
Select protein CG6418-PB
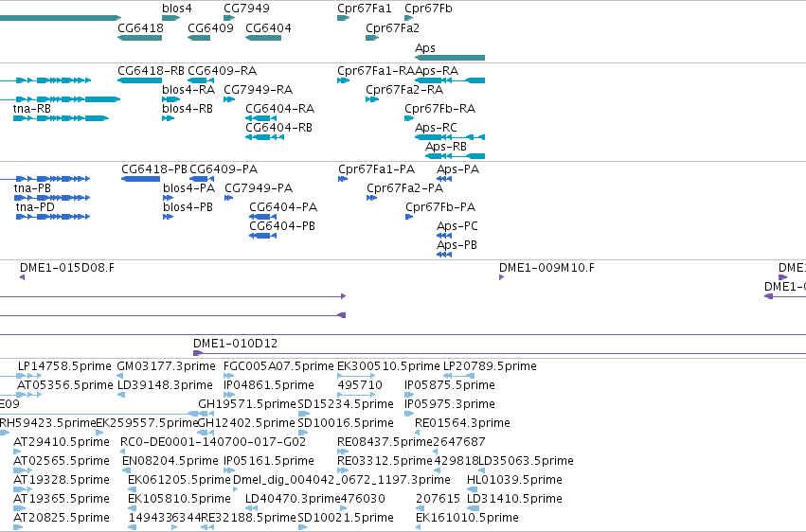pyautogui.click(x=154, y=168)
